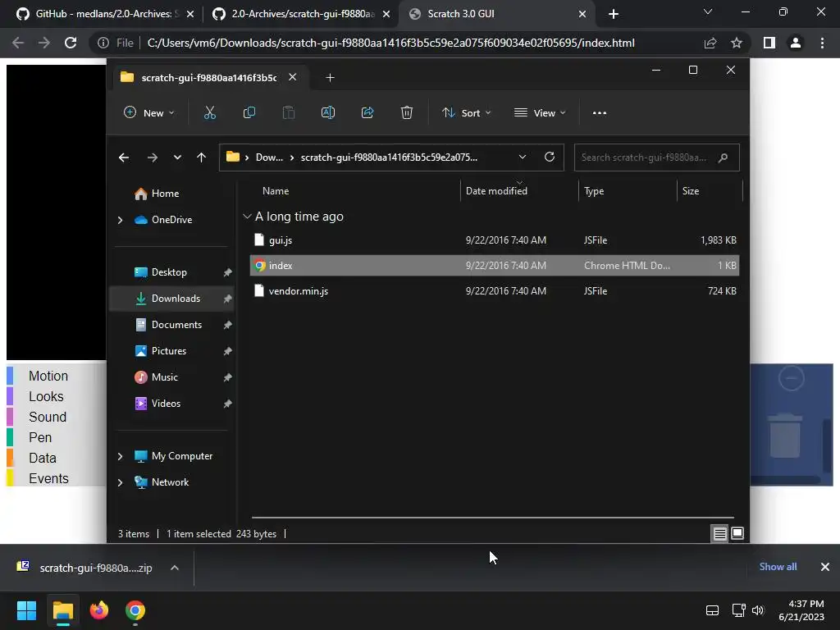Select the Scratch 3.0 GUI tab
The width and height of the screenshot is (840, 630).
[x=497, y=14]
